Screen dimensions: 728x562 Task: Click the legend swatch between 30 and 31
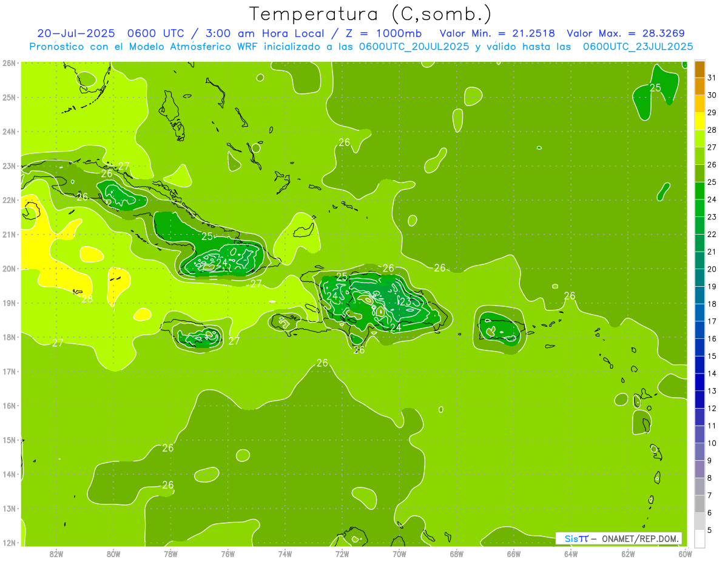pyautogui.click(x=699, y=86)
